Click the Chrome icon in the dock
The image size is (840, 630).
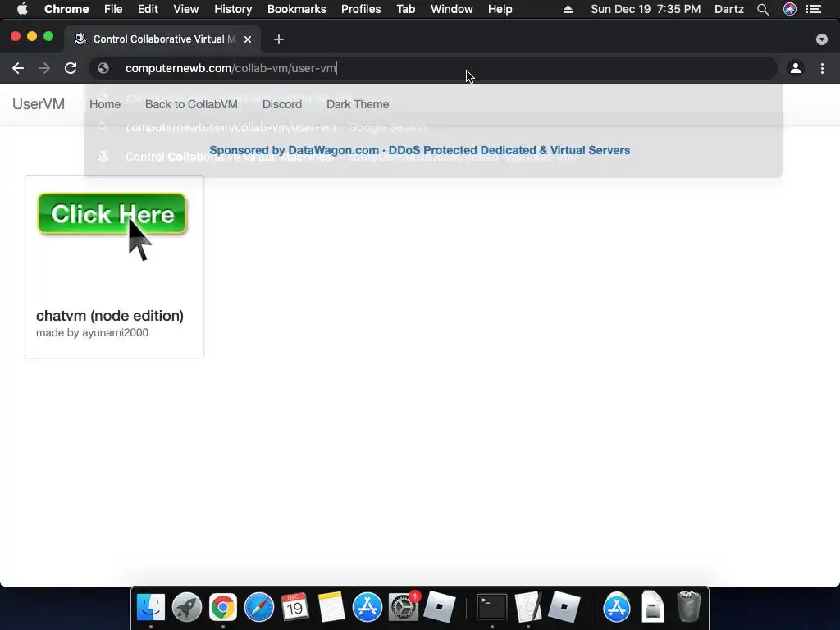click(223, 608)
